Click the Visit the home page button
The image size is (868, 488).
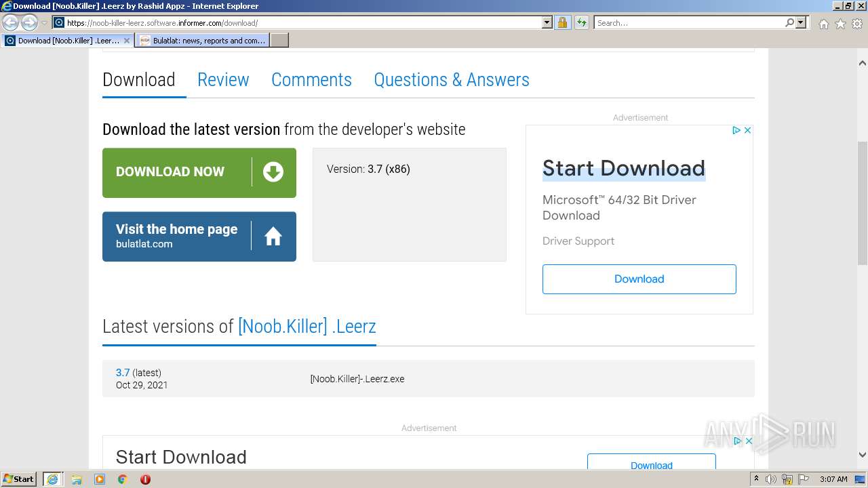[x=199, y=237]
